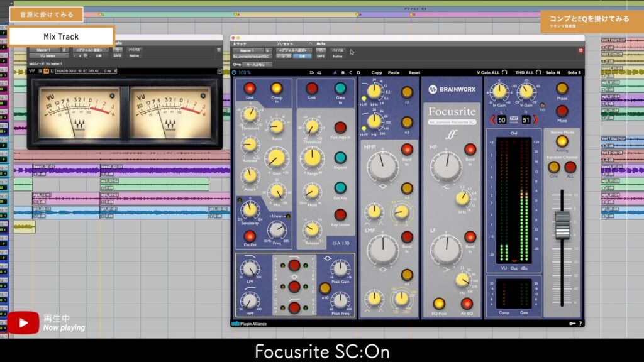The width and height of the screenshot is (644, 362).
Task: Toggle the Expand button
Action: 340,158
